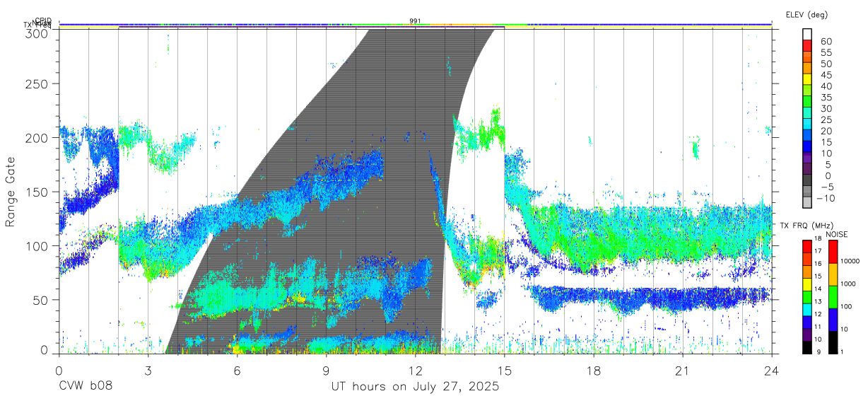Click the '60' elevation colorbar tick
Screen dimensions: 868x401
825,42
